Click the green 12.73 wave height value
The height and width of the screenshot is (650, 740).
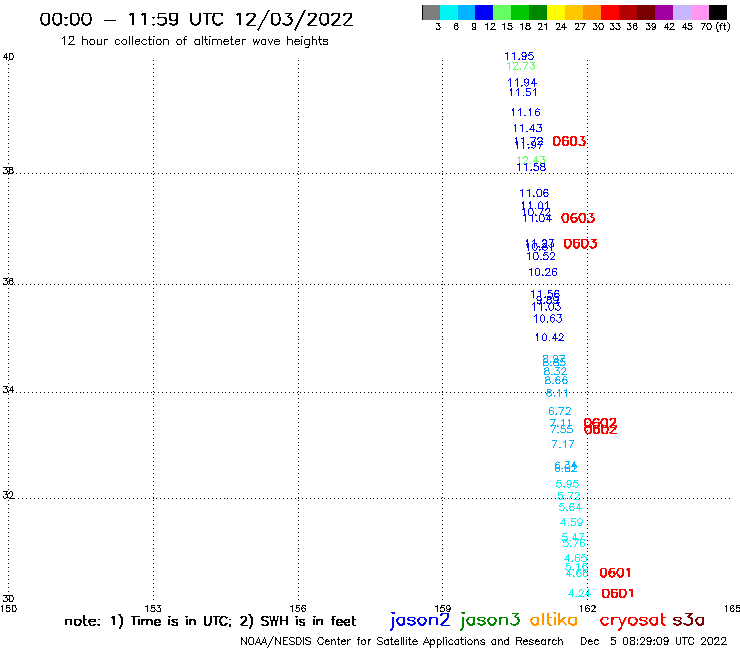(521, 66)
